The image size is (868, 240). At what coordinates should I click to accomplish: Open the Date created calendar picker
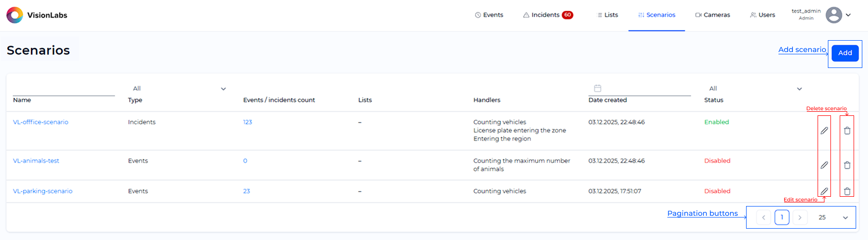pyautogui.click(x=597, y=89)
